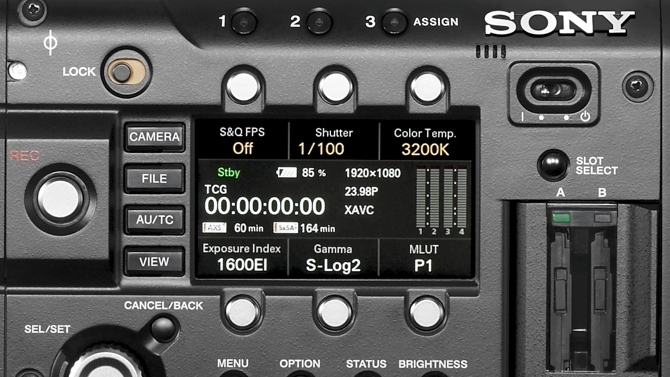Click the SxS A card icon
This screenshot has width=670, height=377.
pyautogui.click(x=285, y=228)
